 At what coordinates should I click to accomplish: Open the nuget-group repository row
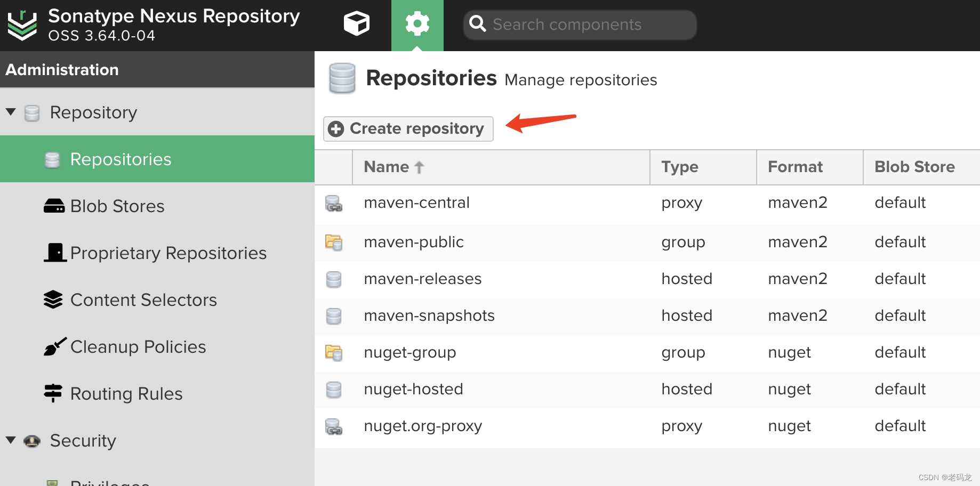[x=647, y=353]
